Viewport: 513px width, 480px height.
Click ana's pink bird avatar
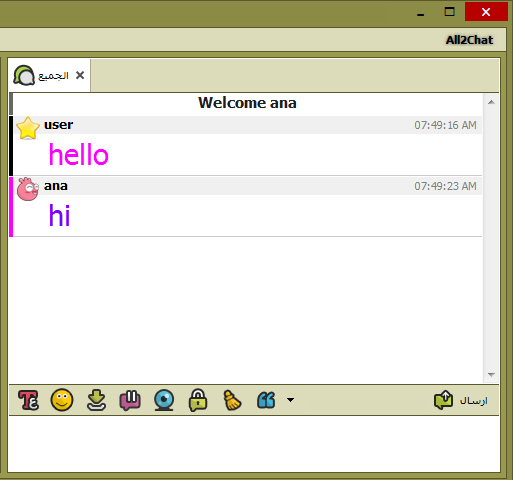(x=28, y=189)
